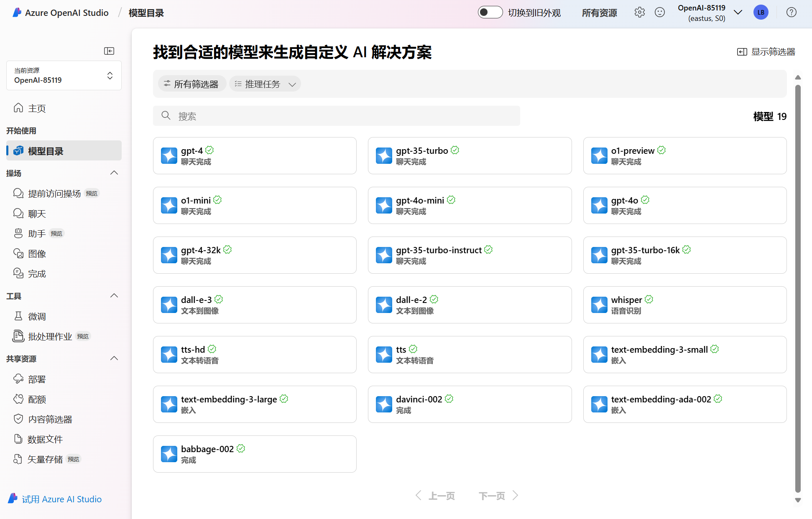Click the Azure AI Studio logo at bottom
This screenshot has width=812, height=519.
pyautogui.click(x=13, y=499)
